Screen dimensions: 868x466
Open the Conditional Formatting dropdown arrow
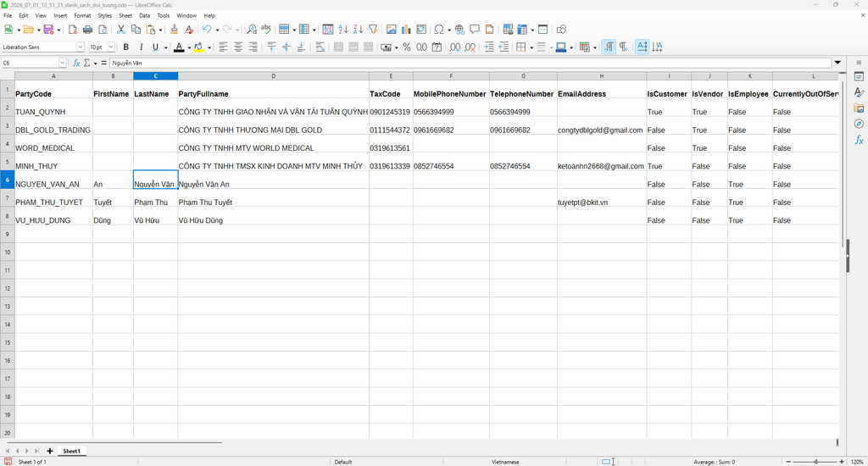click(594, 47)
